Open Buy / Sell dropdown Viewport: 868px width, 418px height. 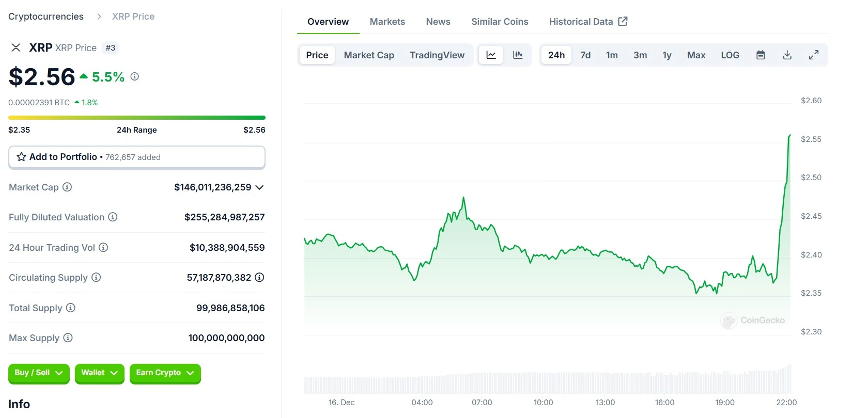39,373
